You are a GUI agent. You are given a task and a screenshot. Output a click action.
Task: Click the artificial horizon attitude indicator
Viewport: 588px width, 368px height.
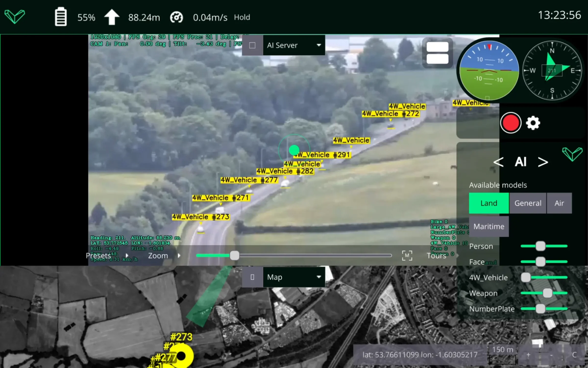pos(489,71)
